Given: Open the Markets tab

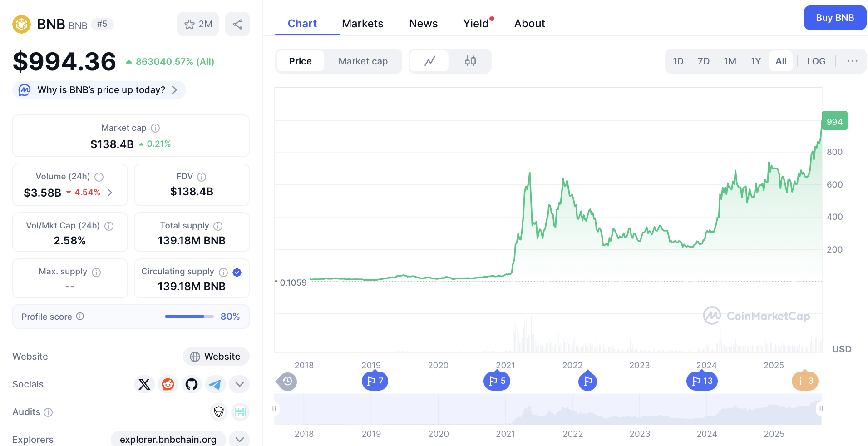Looking at the screenshot, I should pos(362,24).
